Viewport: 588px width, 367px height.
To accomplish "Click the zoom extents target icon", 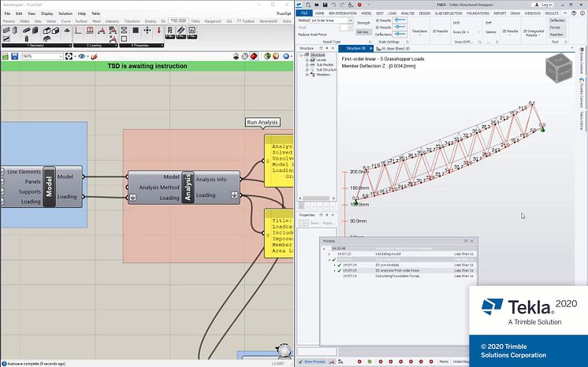I will [70, 57].
